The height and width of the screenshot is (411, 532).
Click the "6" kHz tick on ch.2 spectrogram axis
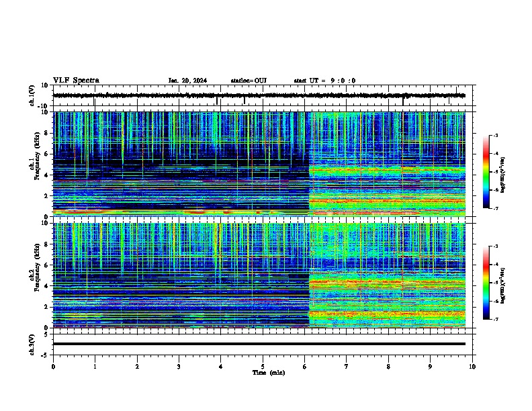pyautogui.click(x=47, y=265)
